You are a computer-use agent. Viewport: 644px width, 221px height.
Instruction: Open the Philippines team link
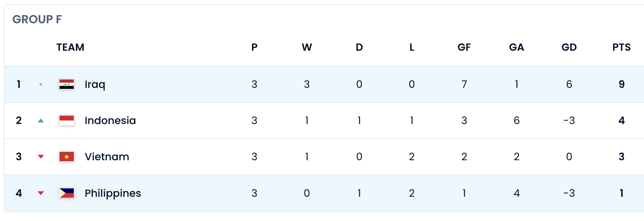113,193
